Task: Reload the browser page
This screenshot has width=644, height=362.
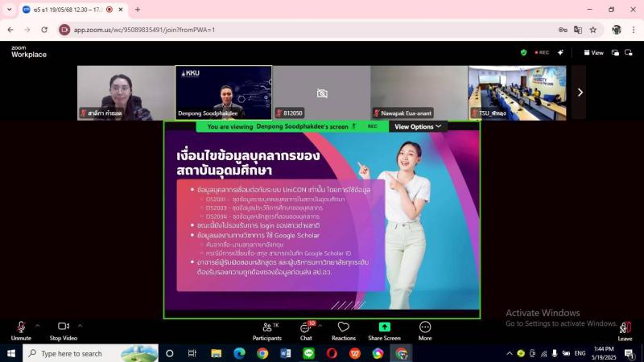Action: 44,30
